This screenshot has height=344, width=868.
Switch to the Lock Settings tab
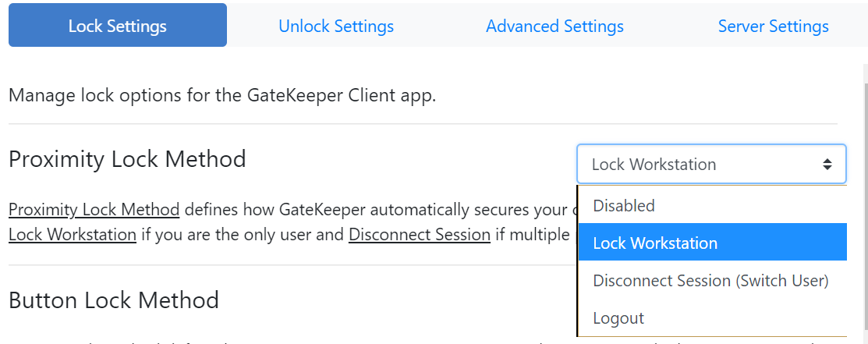click(x=118, y=26)
